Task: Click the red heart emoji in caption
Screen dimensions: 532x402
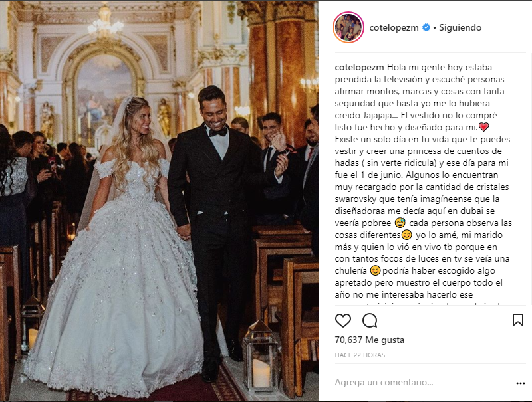Action: [x=484, y=126]
